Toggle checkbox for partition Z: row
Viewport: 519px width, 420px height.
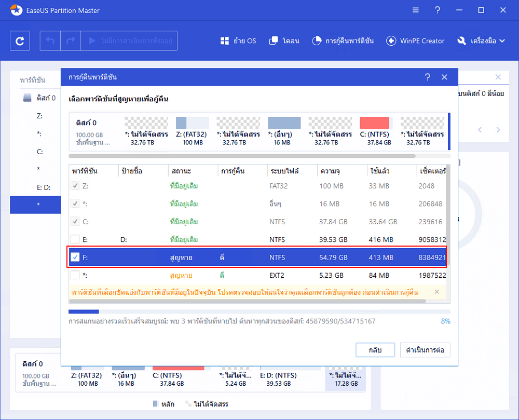coord(75,186)
